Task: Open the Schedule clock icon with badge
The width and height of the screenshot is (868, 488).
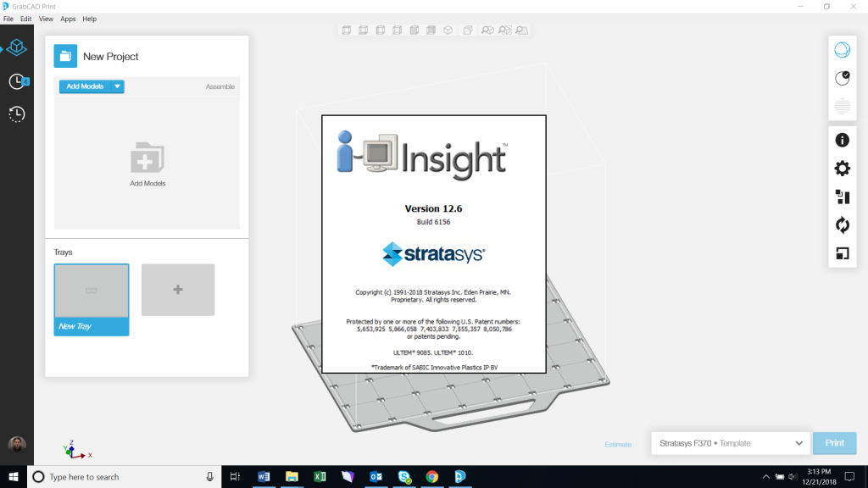Action: (17, 81)
